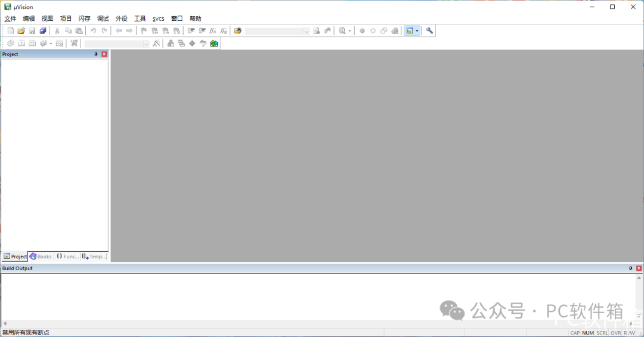Screen dimensions: 644x337
Task: Click the Undo arrow icon
Action: (x=93, y=31)
